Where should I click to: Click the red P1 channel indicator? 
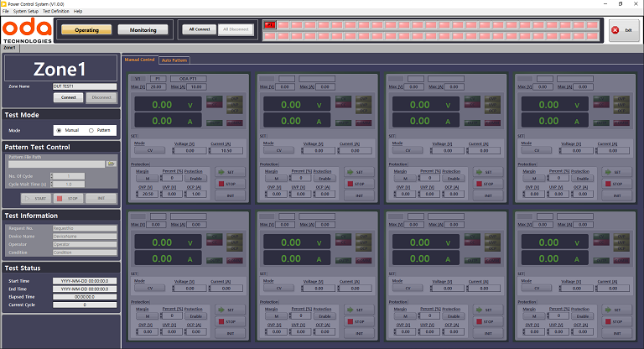pyautogui.click(x=270, y=24)
